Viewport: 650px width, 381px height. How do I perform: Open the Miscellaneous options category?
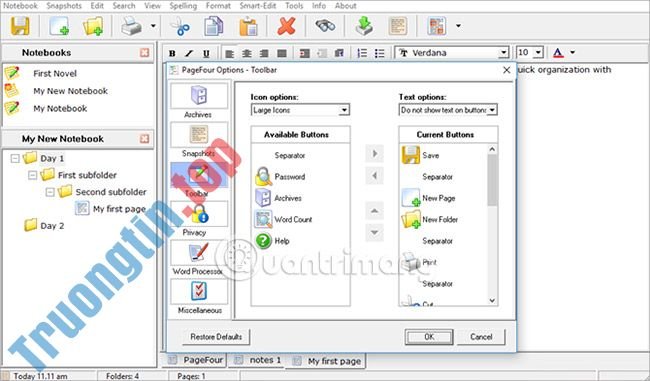click(199, 297)
